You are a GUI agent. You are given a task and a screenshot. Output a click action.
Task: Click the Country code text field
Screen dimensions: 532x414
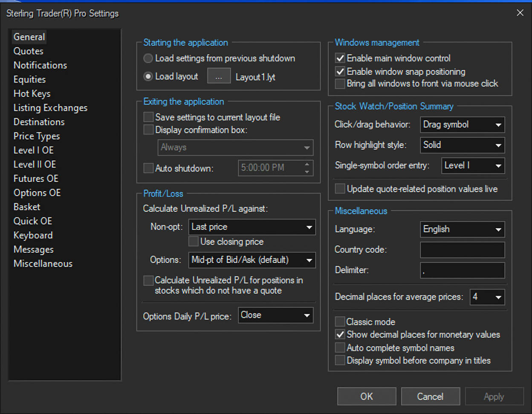point(463,250)
